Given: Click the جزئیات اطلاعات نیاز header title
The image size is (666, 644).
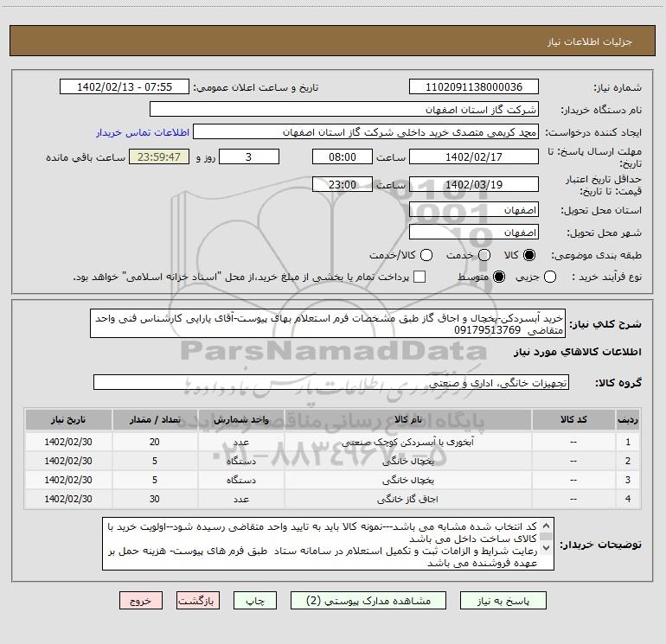Looking at the screenshot, I should (590, 41).
